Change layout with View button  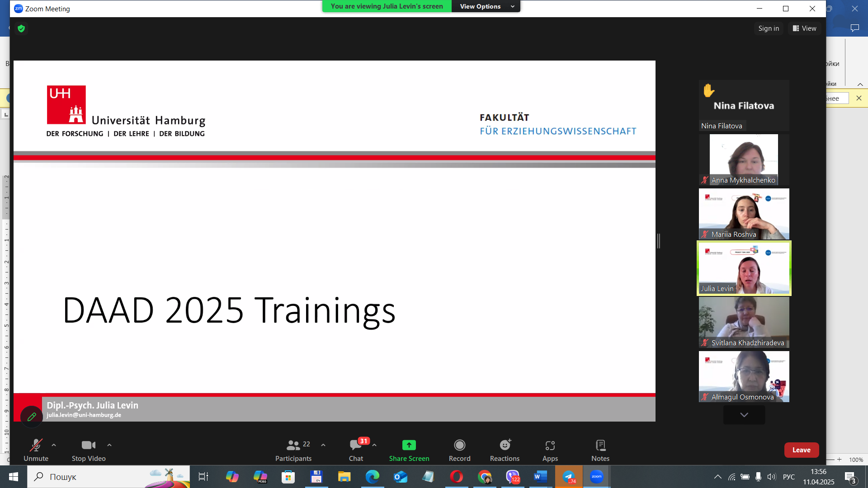tap(805, 28)
